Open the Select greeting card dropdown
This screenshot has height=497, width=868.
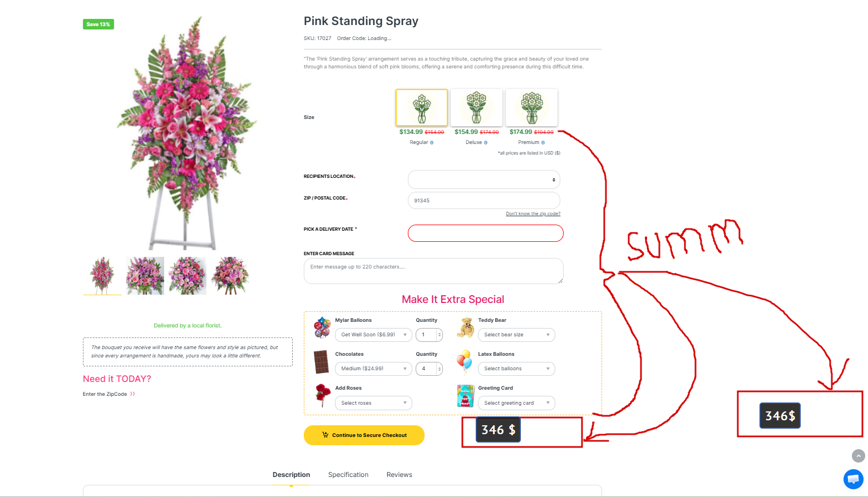pos(516,403)
